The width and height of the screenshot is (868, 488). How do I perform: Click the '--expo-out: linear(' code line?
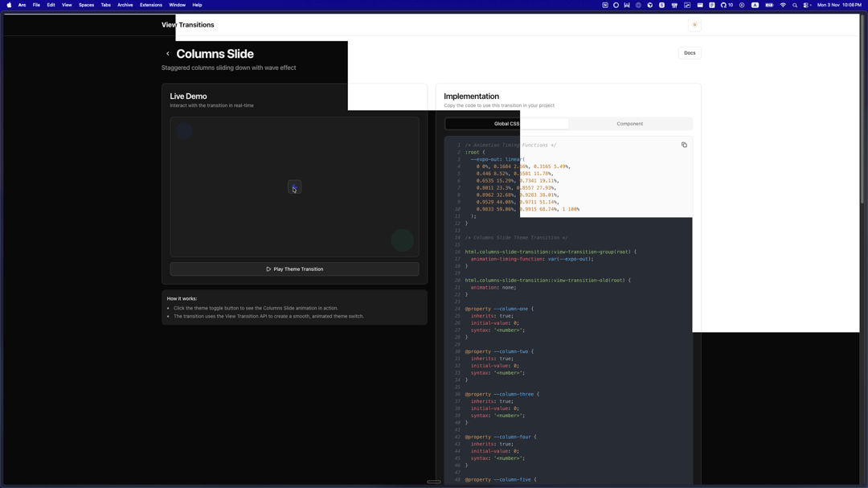497,159
